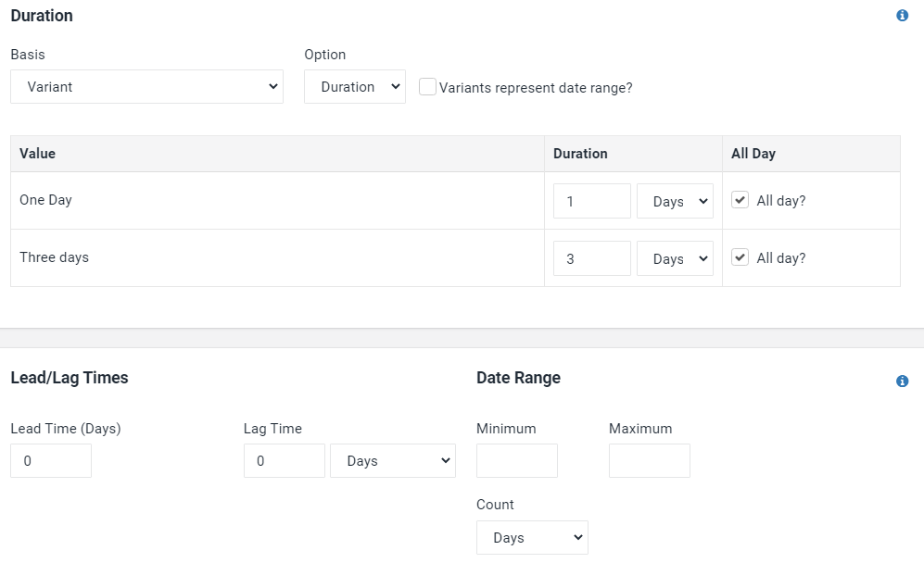This screenshot has height=563, width=924.
Task: Open the Three days row Days unit dropdown
Action: click(x=675, y=258)
